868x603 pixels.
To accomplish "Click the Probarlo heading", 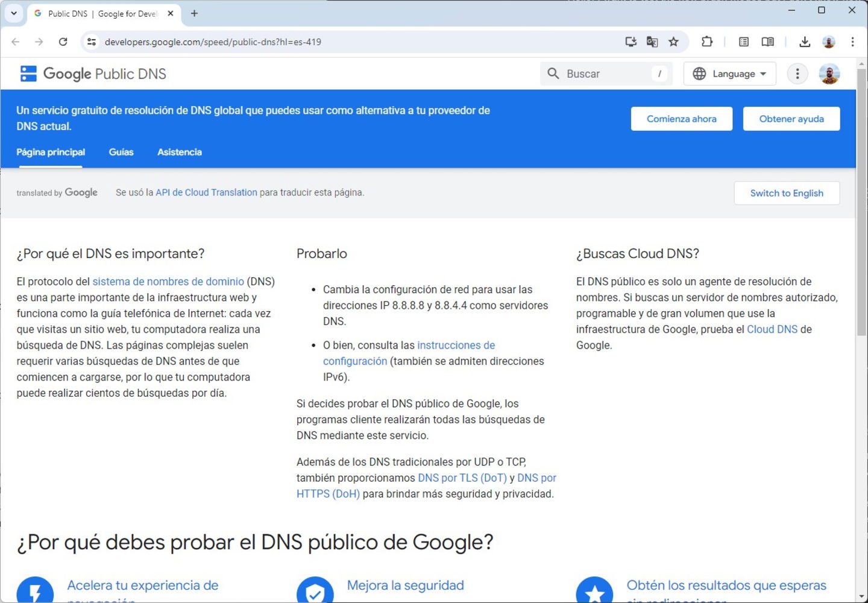I will click(x=322, y=254).
